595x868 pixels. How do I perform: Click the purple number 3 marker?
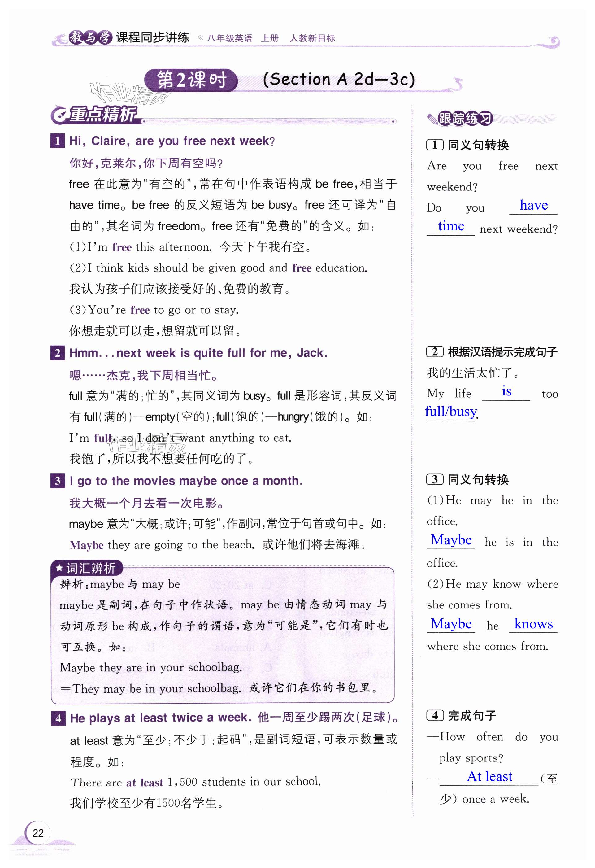pos(58,481)
